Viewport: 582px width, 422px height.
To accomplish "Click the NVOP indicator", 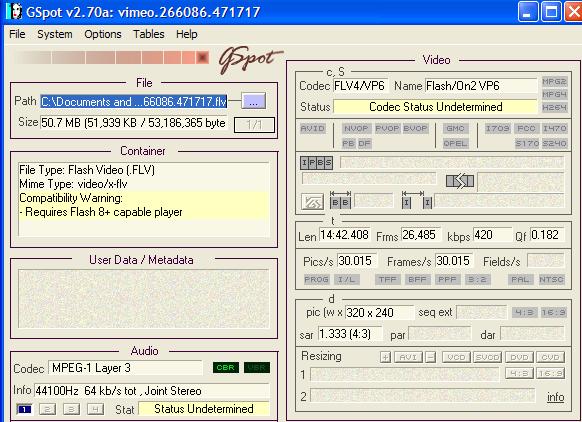I will point(356,128).
